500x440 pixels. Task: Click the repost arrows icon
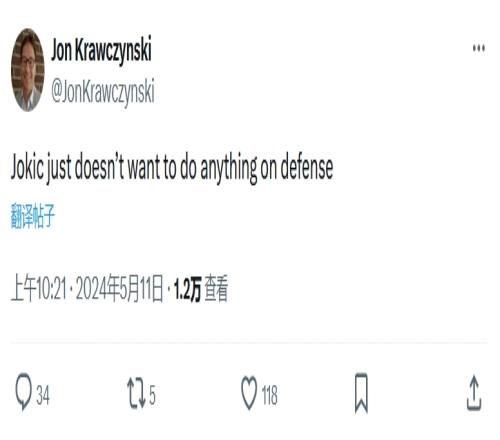click(136, 393)
